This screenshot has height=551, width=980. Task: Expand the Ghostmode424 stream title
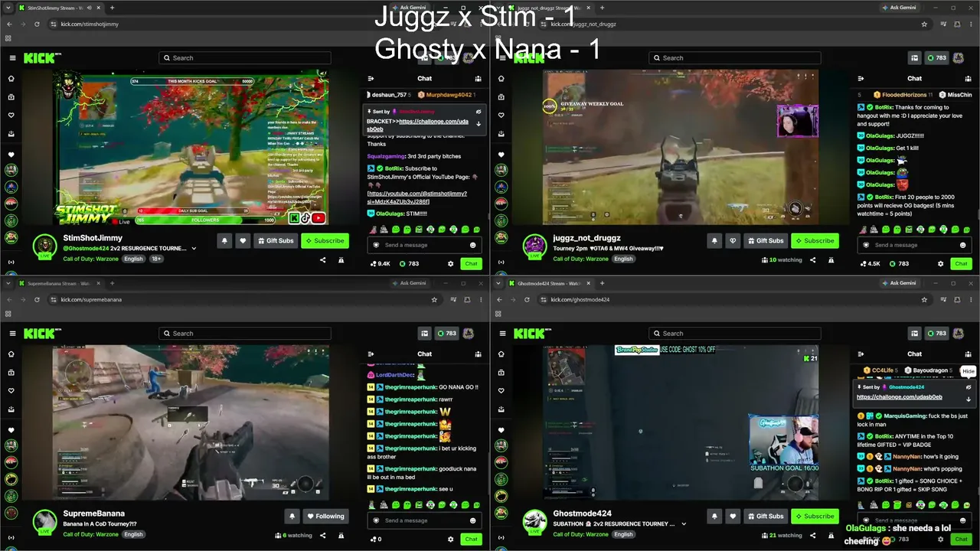click(684, 524)
